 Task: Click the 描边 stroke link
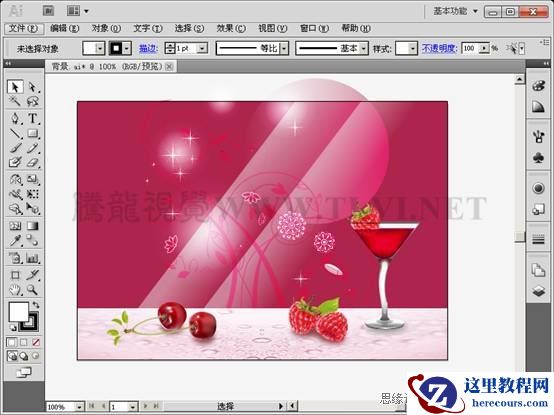[148, 48]
